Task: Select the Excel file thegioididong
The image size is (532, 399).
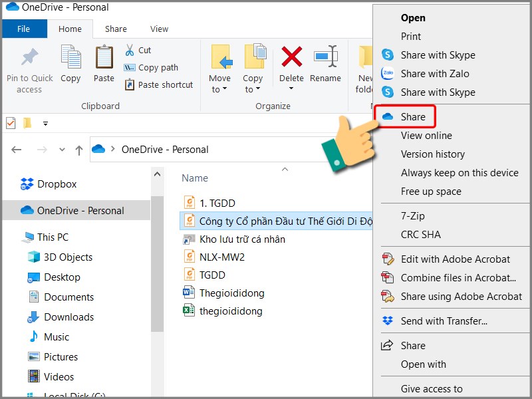Action: pos(223,311)
